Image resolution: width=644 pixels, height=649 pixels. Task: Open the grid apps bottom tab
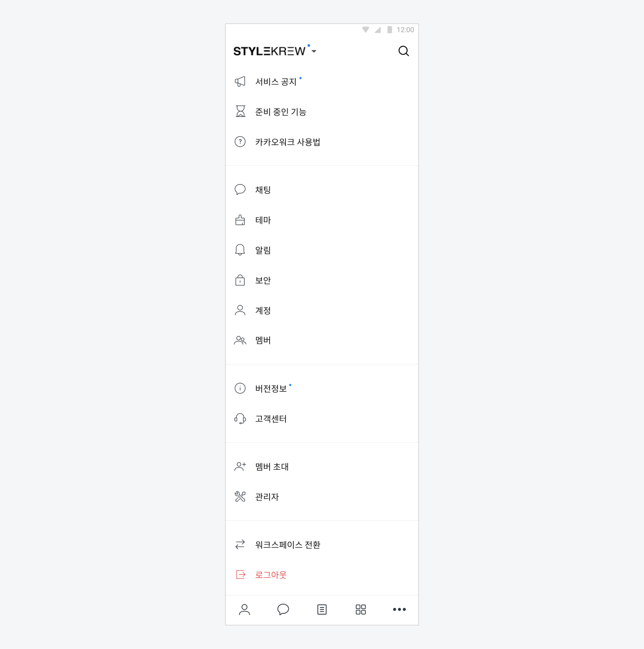point(361,609)
